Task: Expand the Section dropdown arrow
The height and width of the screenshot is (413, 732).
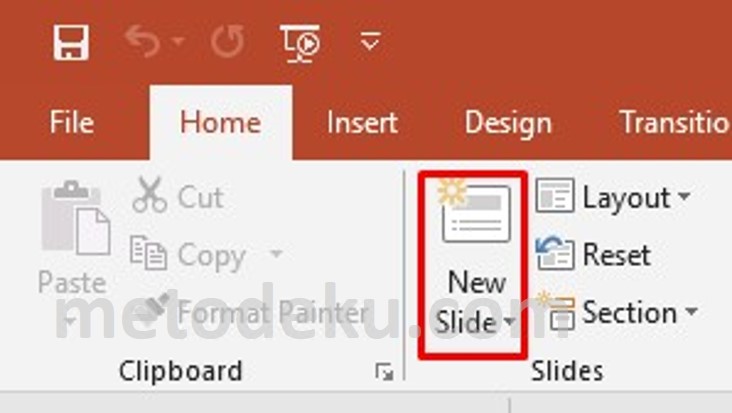Action: [691, 311]
